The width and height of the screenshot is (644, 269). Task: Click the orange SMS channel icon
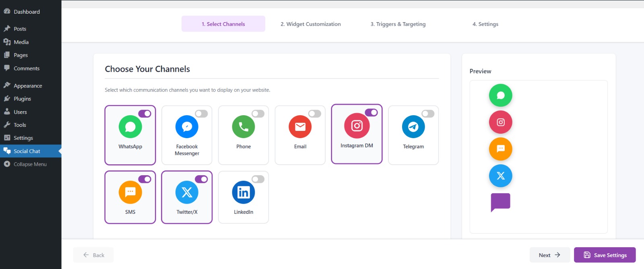[x=130, y=192]
